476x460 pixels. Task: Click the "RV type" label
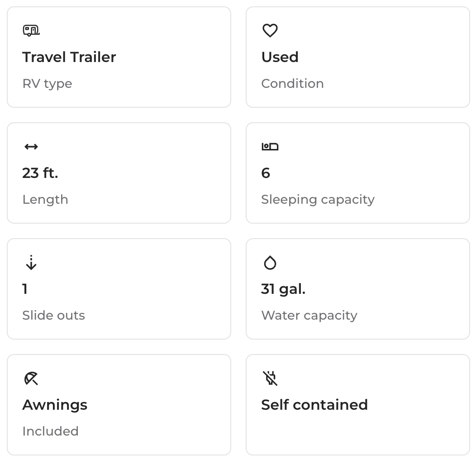[47, 84]
